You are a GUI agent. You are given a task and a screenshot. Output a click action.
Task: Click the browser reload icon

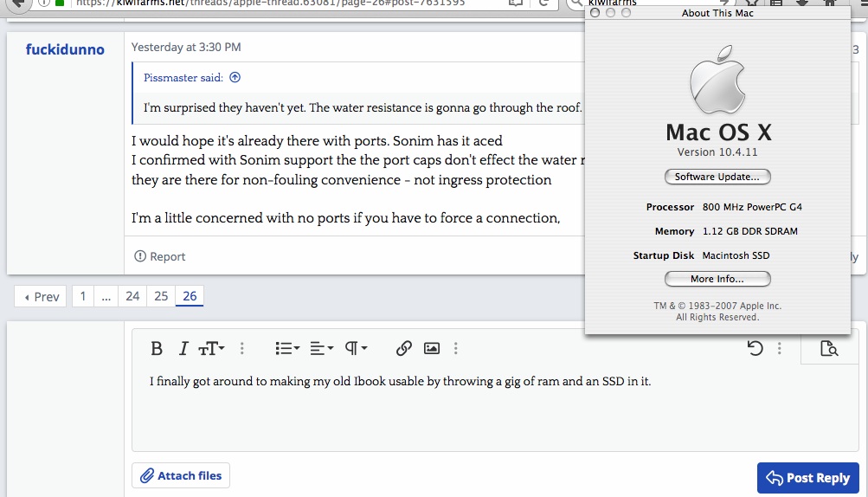pos(543,3)
